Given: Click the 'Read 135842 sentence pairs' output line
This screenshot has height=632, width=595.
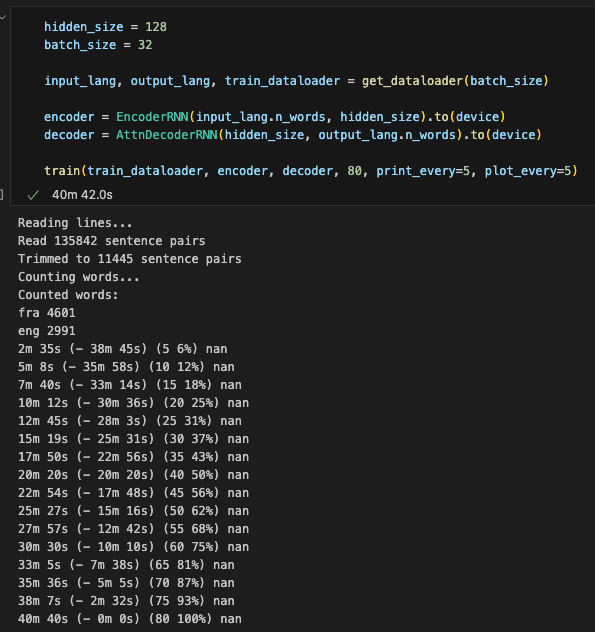Looking at the screenshot, I should click(112, 241).
